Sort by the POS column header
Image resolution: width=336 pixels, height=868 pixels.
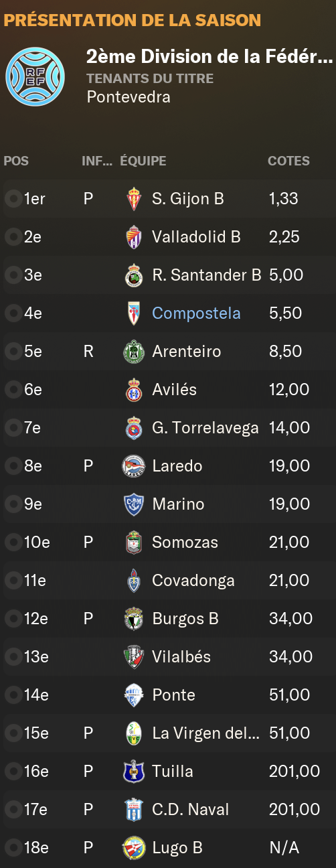pyautogui.click(x=16, y=161)
